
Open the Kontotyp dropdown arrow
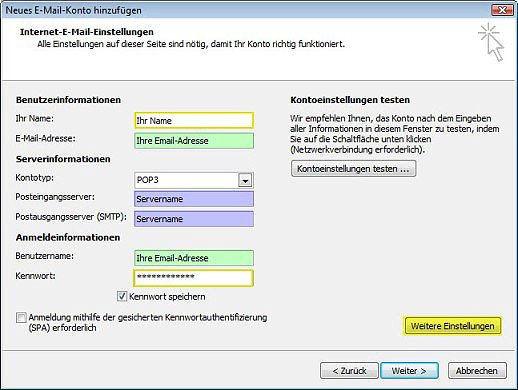tap(245, 181)
